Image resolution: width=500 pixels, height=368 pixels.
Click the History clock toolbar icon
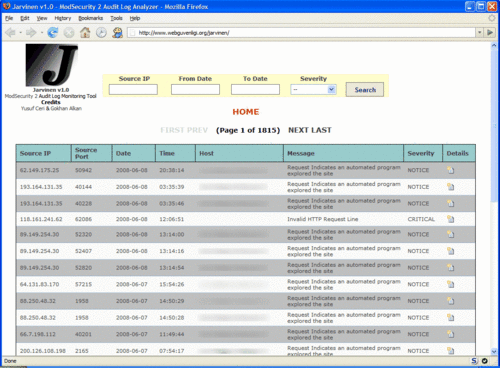tap(101, 33)
